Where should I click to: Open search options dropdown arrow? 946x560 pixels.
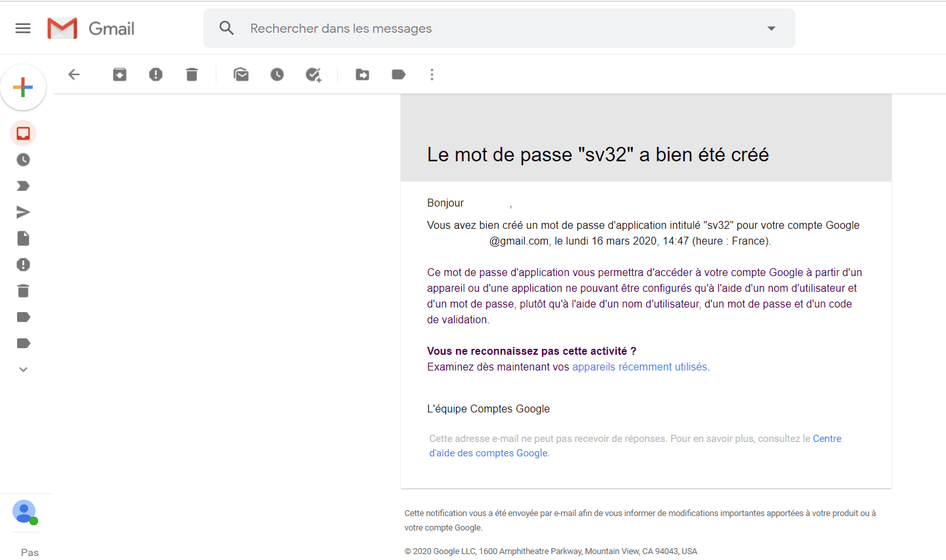(771, 28)
